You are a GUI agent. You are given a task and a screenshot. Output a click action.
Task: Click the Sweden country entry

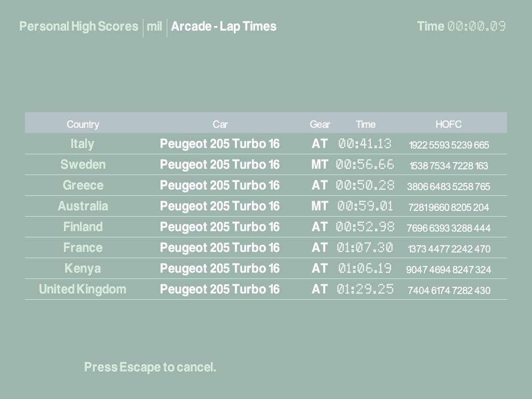click(x=83, y=165)
